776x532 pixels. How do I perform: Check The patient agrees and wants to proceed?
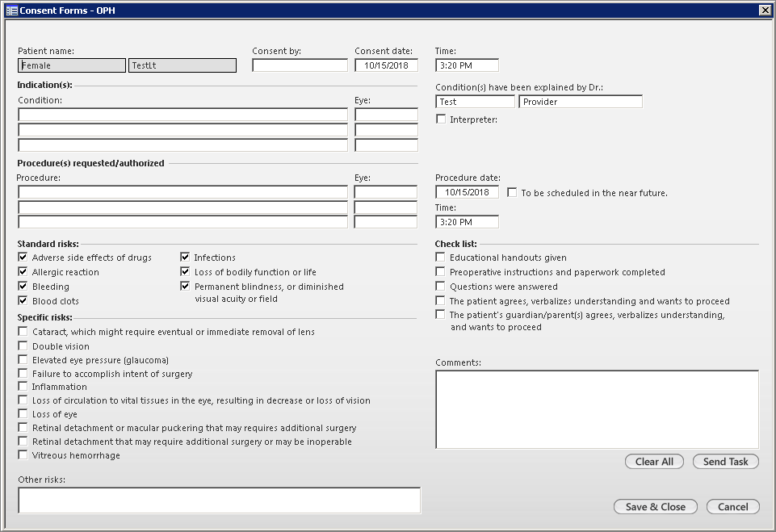[440, 300]
